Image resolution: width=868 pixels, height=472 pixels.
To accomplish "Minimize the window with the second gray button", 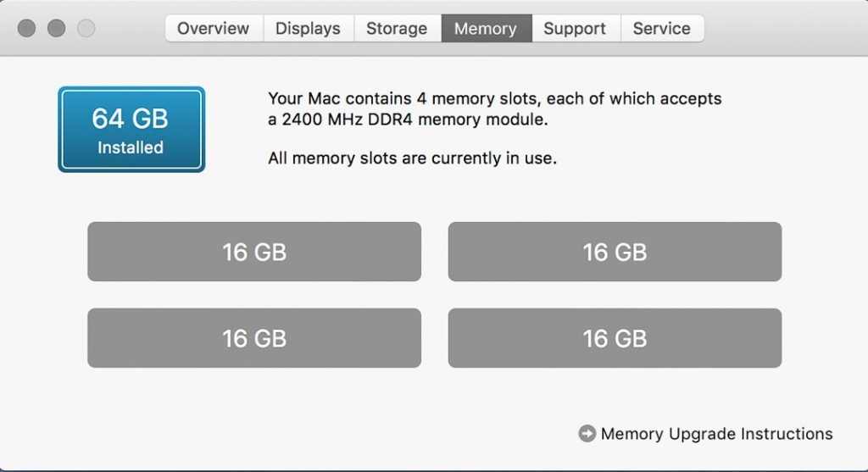I will [56, 28].
